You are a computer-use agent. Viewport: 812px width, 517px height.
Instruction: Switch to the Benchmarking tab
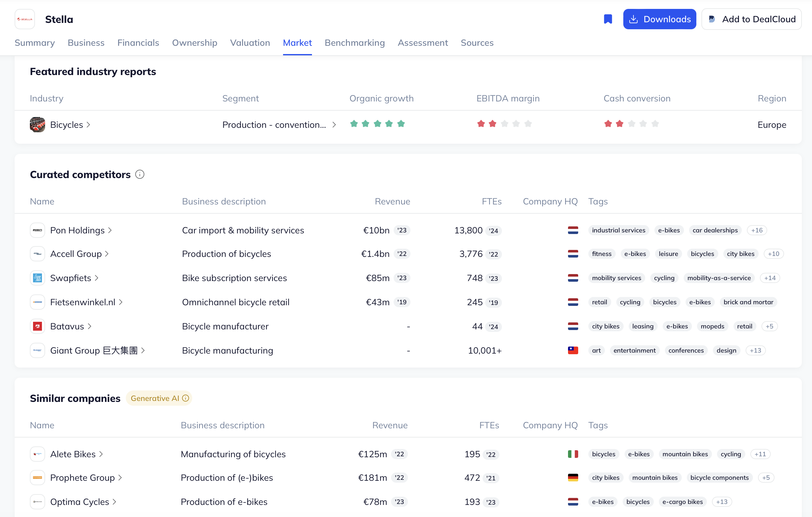point(355,43)
